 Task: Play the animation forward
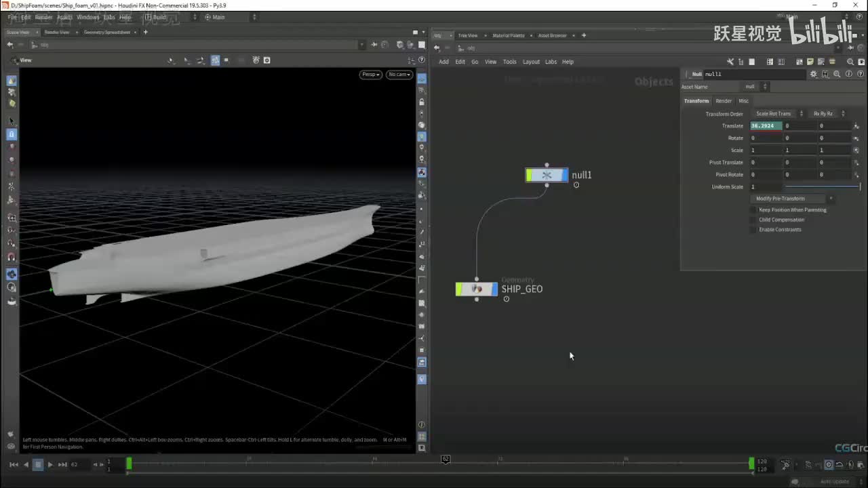point(50,464)
